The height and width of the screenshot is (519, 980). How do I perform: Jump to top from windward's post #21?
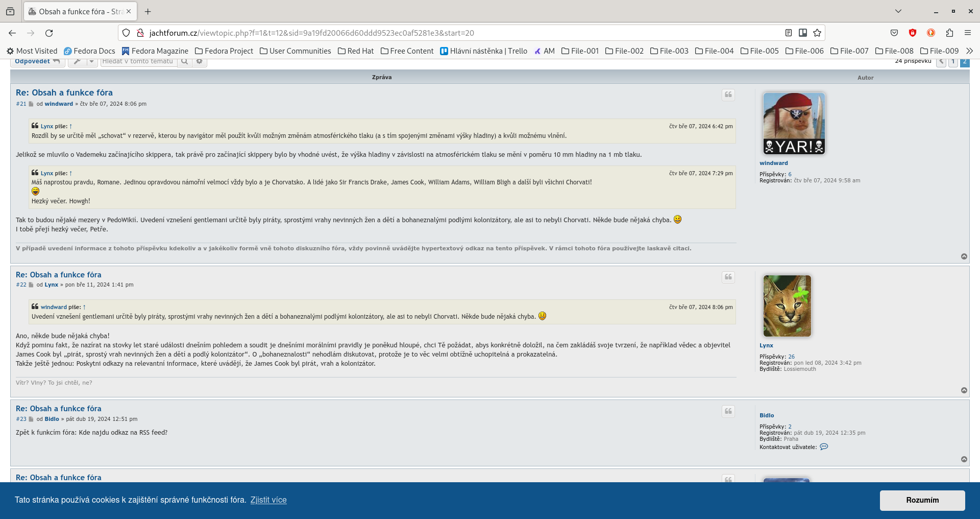click(964, 256)
